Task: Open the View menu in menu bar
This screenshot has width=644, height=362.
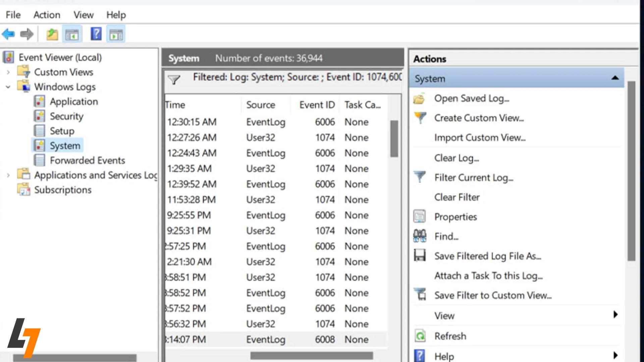Action: click(x=84, y=15)
